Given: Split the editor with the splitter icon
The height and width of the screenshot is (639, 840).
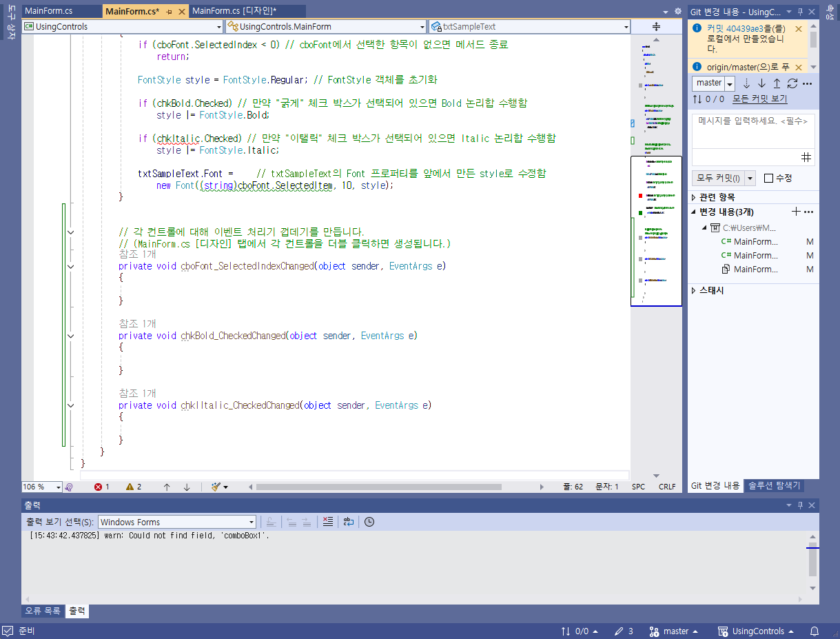Looking at the screenshot, I should coord(656,26).
